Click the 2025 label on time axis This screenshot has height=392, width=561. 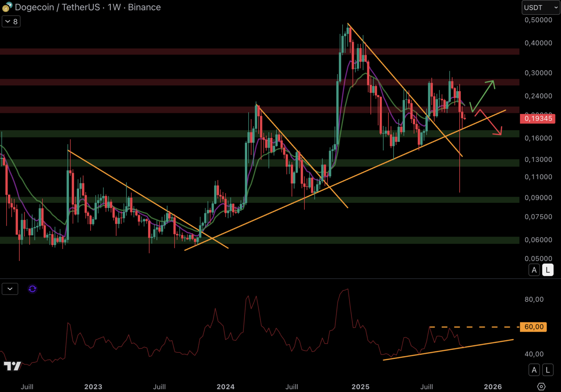[360, 387]
